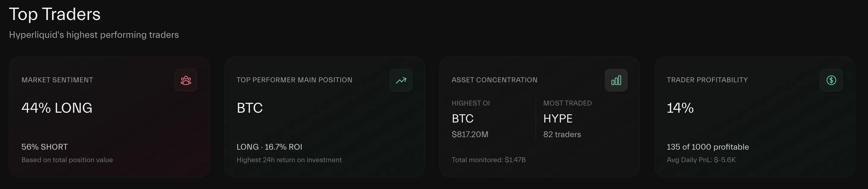Click the 82 traders count
Screen dimensions: 868x189
click(562, 134)
